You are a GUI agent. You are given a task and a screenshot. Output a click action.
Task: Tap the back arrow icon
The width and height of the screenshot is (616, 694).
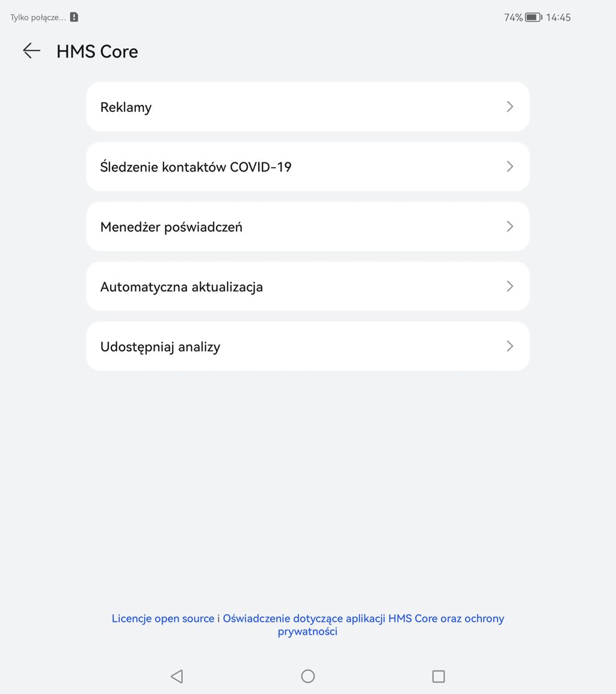(31, 51)
